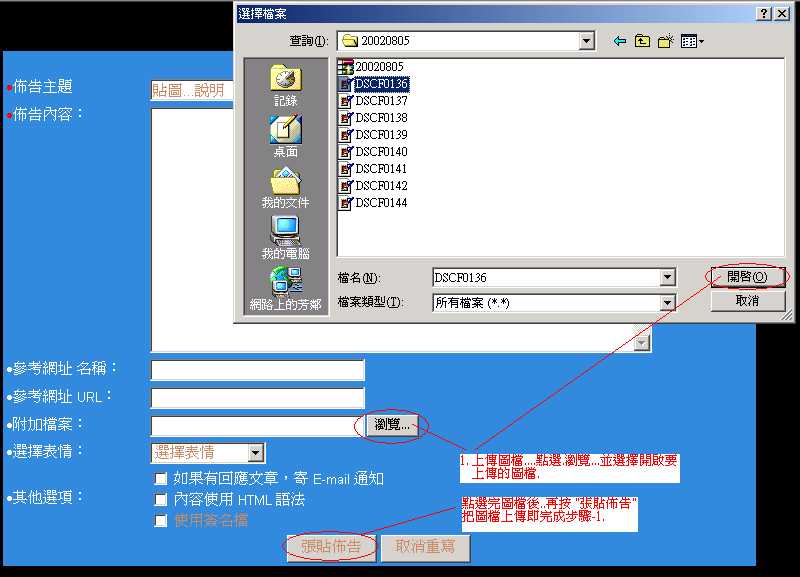Click the 參考網址 URL input field
Screen dimensions: 800x577
coord(257,398)
